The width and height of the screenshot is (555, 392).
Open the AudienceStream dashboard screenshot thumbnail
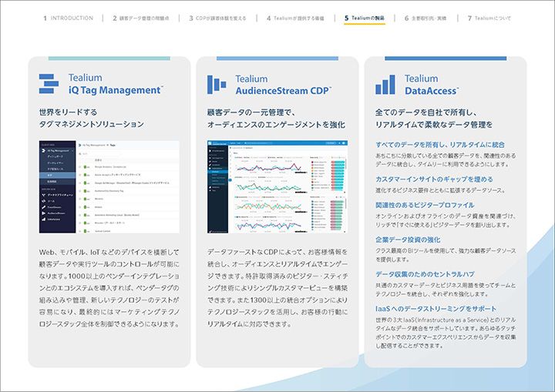pyautogui.click(x=277, y=187)
